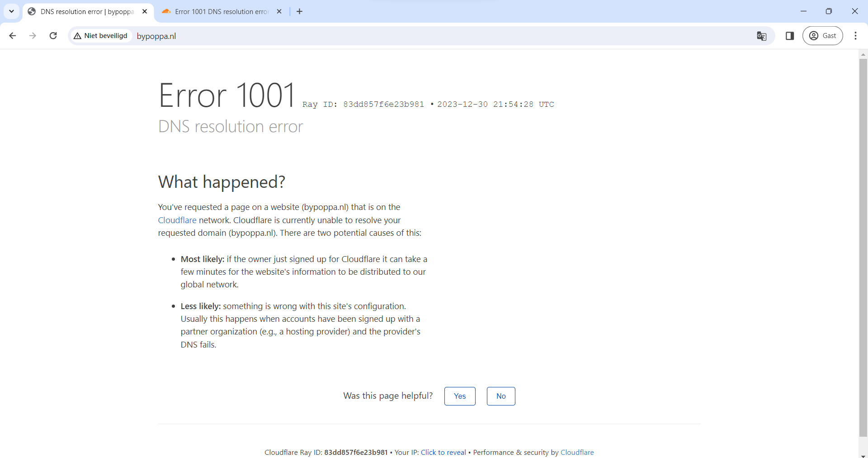Click 'Click to reveal' to show IP
This screenshot has height=458, width=868.
pos(443,453)
